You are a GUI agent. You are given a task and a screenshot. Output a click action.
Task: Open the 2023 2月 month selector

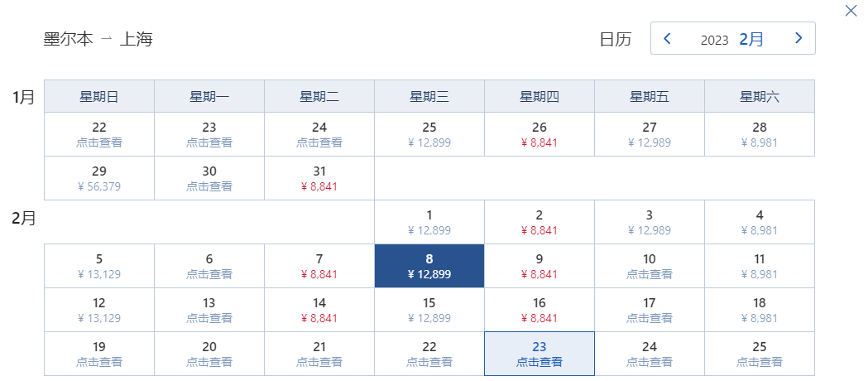click(732, 39)
